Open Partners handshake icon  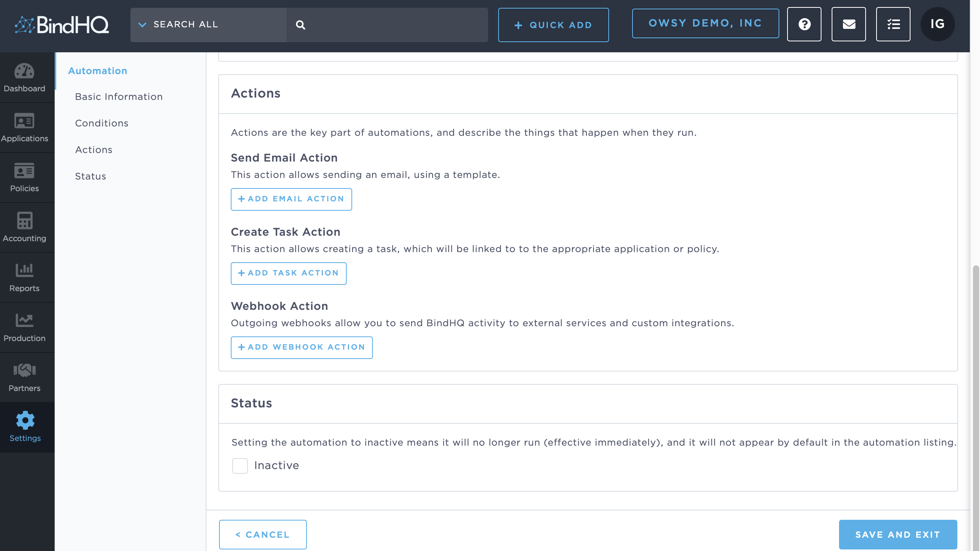pos(24,370)
